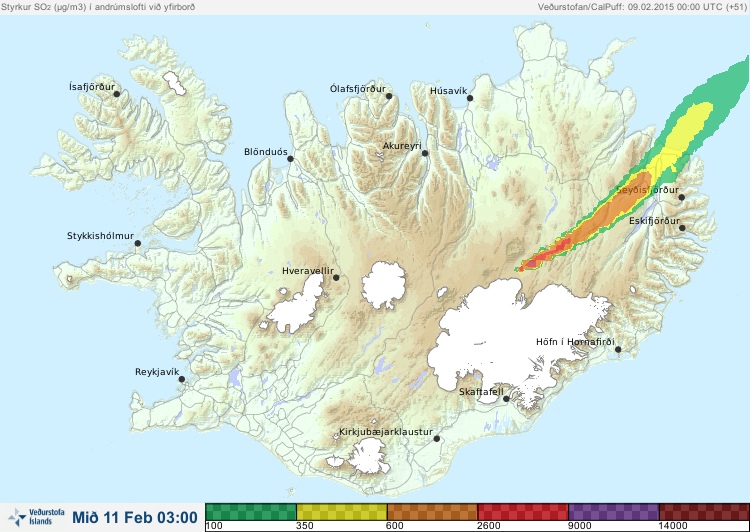Click the 'Húsavík' label text

448,91
